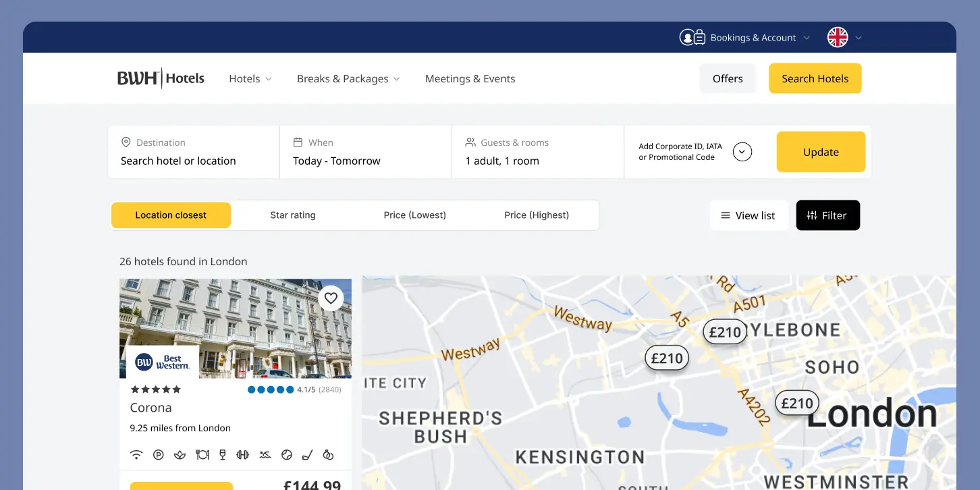Select the Parking amenity icon
The width and height of the screenshot is (980, 490).
tap(159, 455)
